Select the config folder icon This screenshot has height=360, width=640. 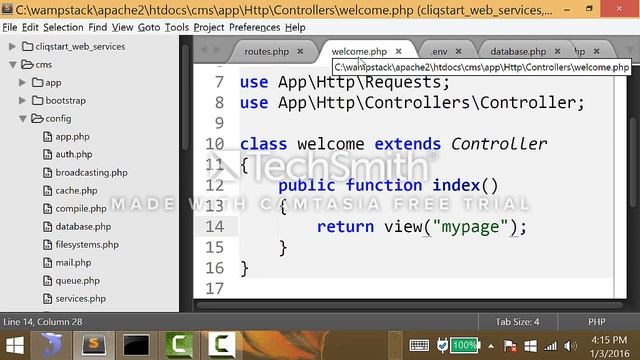tap(37, 118)
